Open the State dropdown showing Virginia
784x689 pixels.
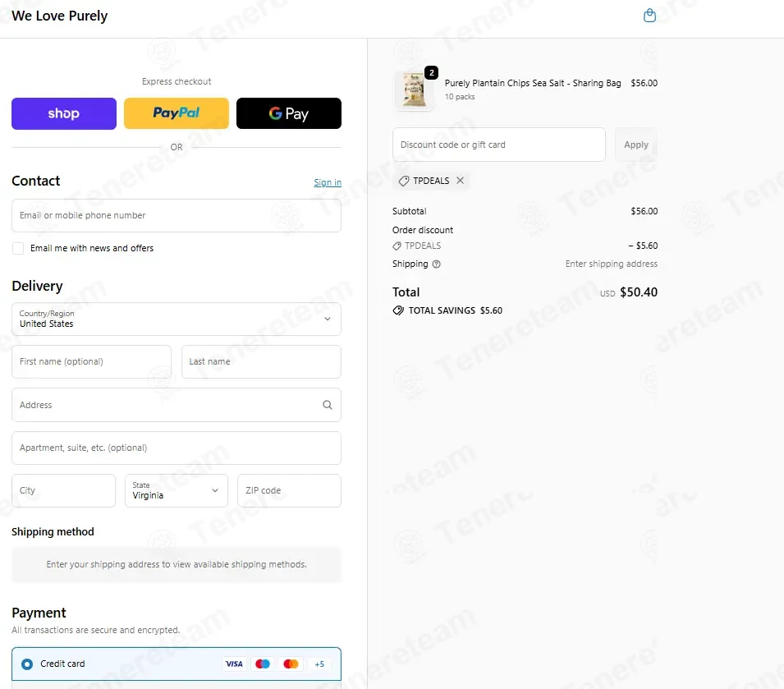coord(177,490)
